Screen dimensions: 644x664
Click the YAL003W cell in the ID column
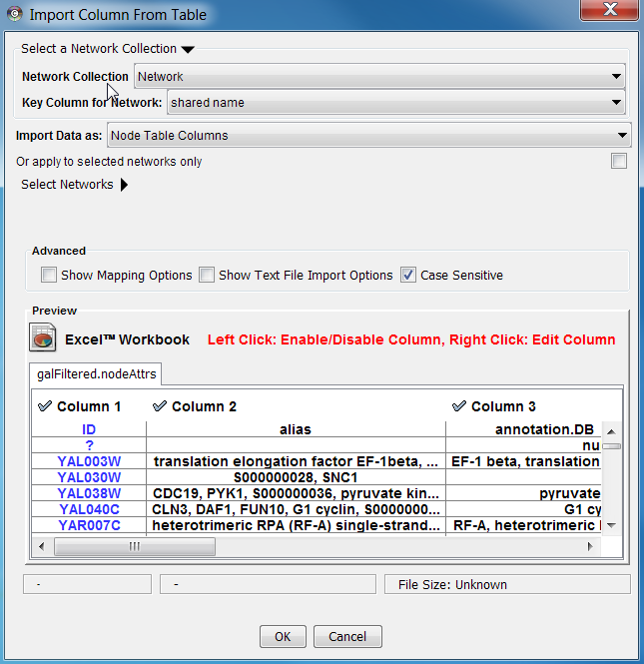coord(89,461)
